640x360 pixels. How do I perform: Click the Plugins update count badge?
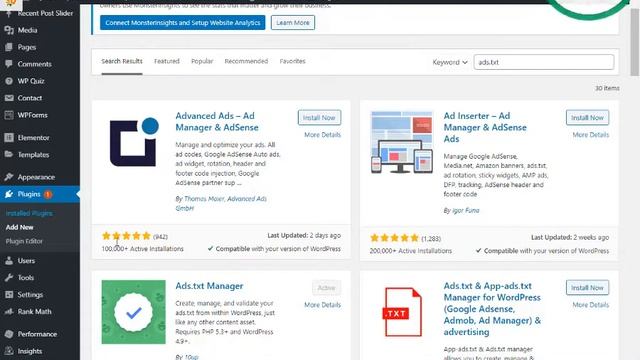click(48, 194)
